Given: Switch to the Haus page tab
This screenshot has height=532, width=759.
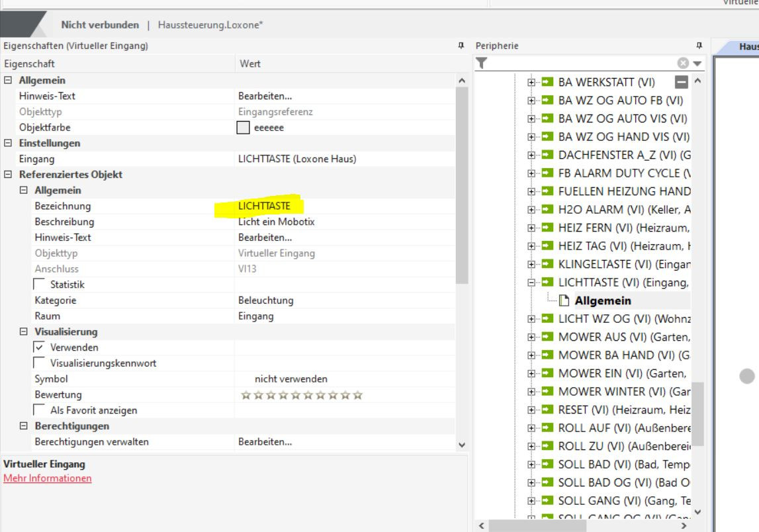Looking at the screenshot, I should point(748,46).
